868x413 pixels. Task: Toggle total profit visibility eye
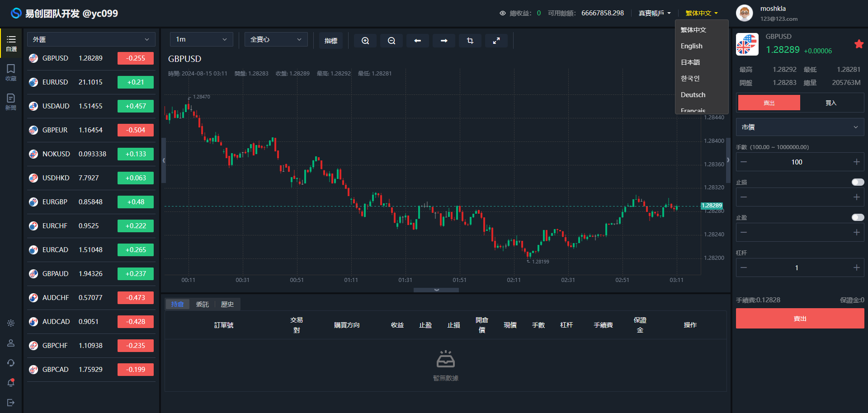click(502, 13)
